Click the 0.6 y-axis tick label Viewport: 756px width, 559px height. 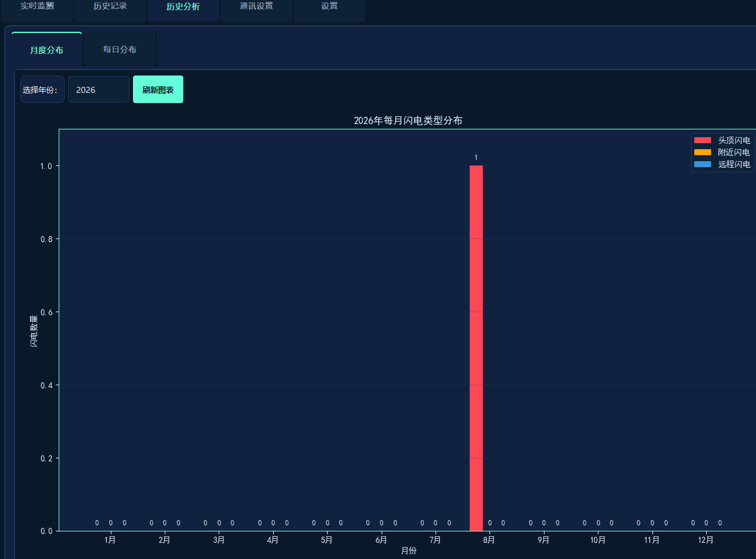[x=46, y=312]
